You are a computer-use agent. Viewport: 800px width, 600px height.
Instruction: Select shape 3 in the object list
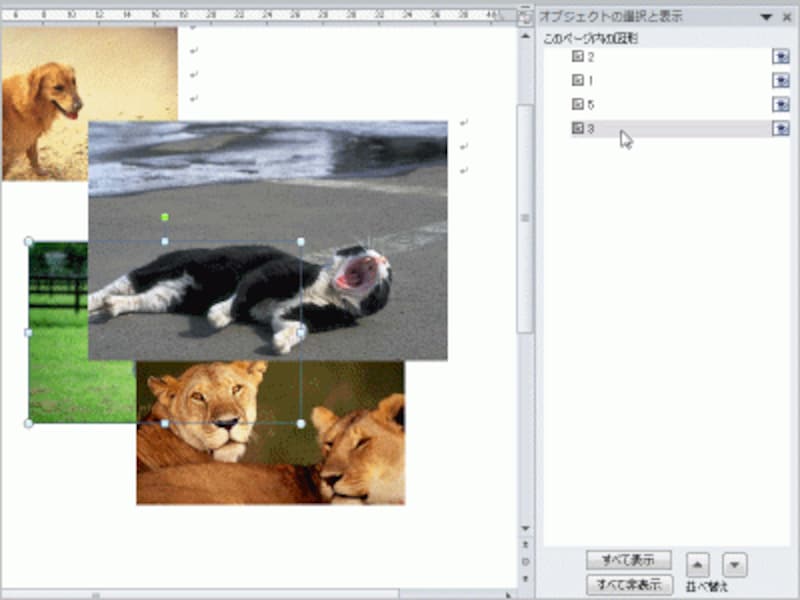(x=620, y=128)
